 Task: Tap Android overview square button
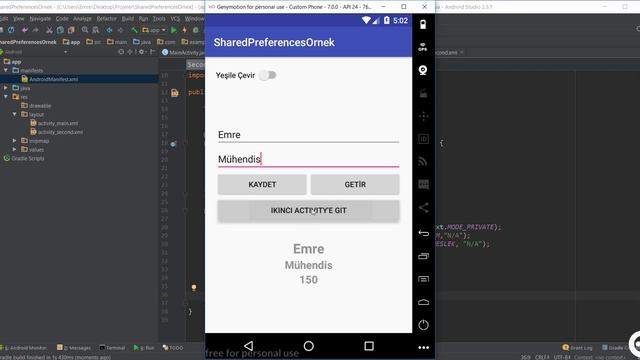369,346
